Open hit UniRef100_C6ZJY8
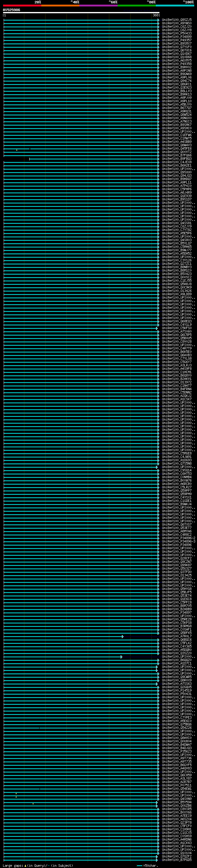Image resolution: width=197 pixels, height=868 pixels. point(177,30)
